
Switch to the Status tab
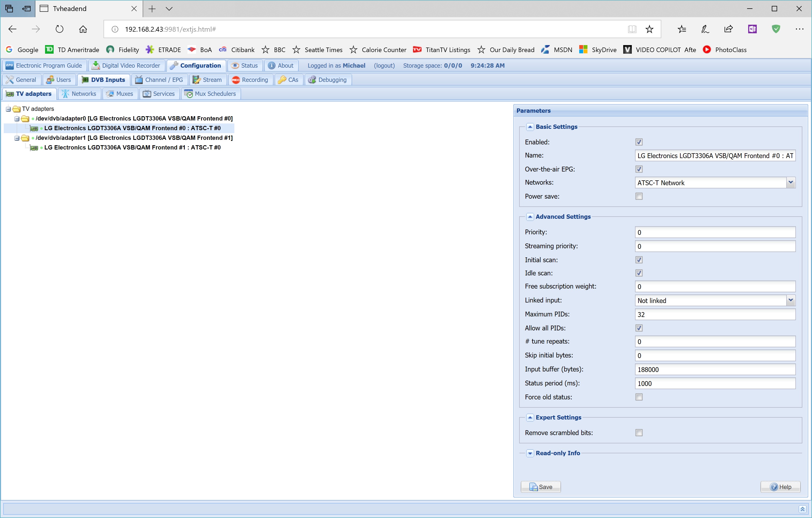coord(245,65)
